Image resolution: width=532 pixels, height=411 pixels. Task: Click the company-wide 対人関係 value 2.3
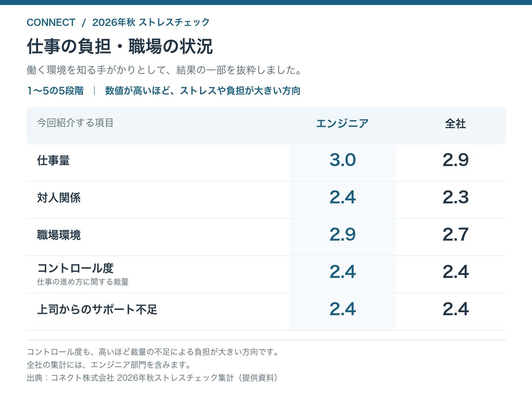point(456,197)
